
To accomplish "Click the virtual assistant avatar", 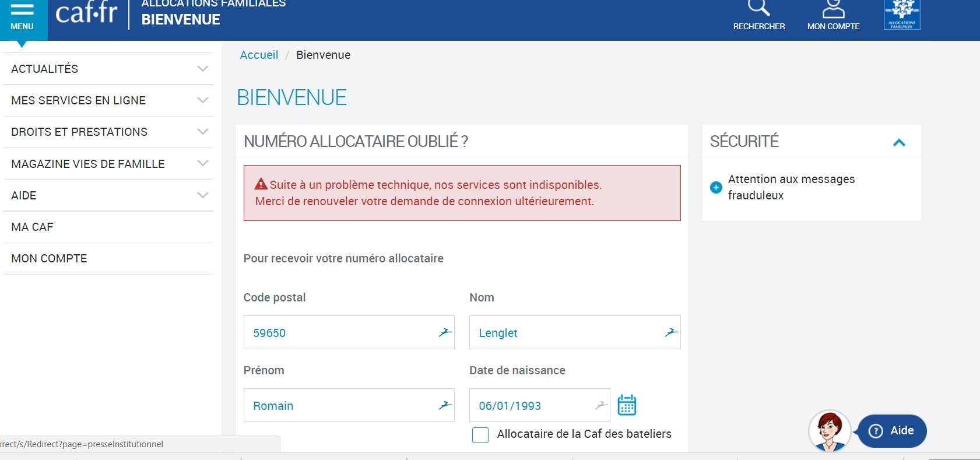I will pyautogui.click(x=830, y=431).
